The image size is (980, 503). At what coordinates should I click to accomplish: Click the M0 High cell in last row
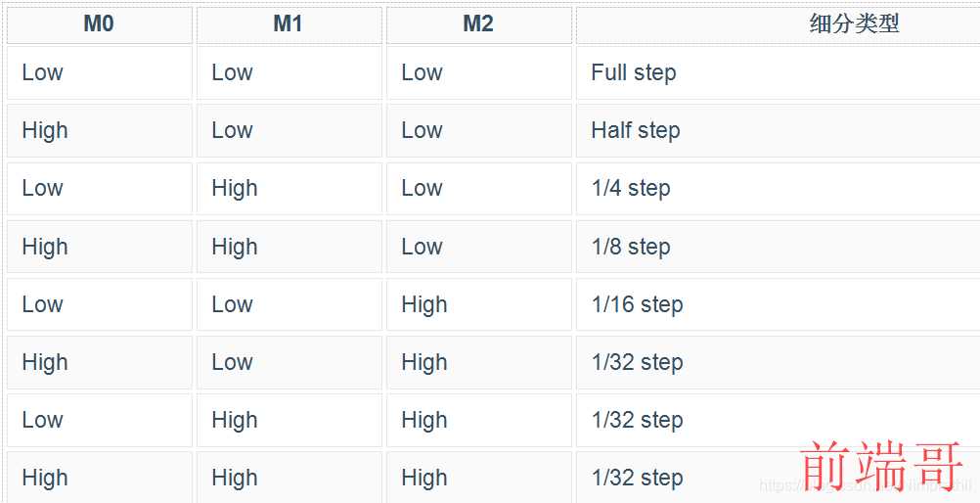pyautogui.click(x=100, y=478)
